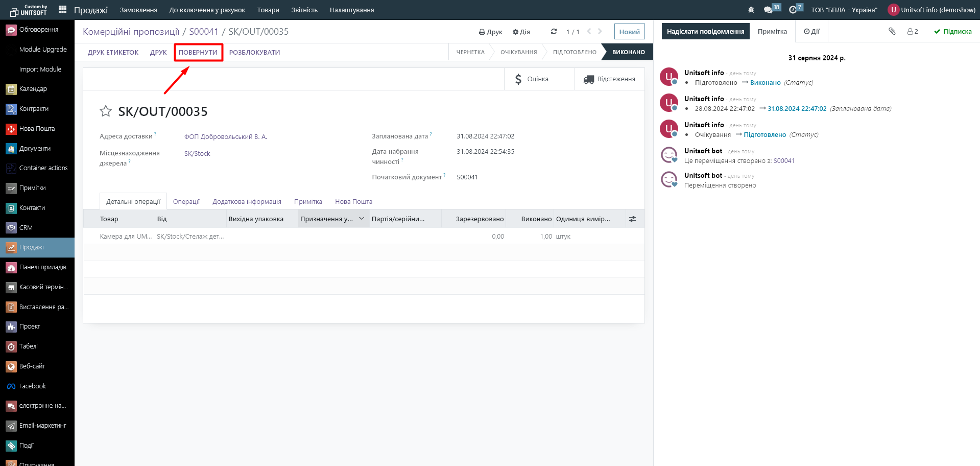This screenshot has height=466, width=980.
Task: Open the activities clock icon
Action: (x=793, y=10)
